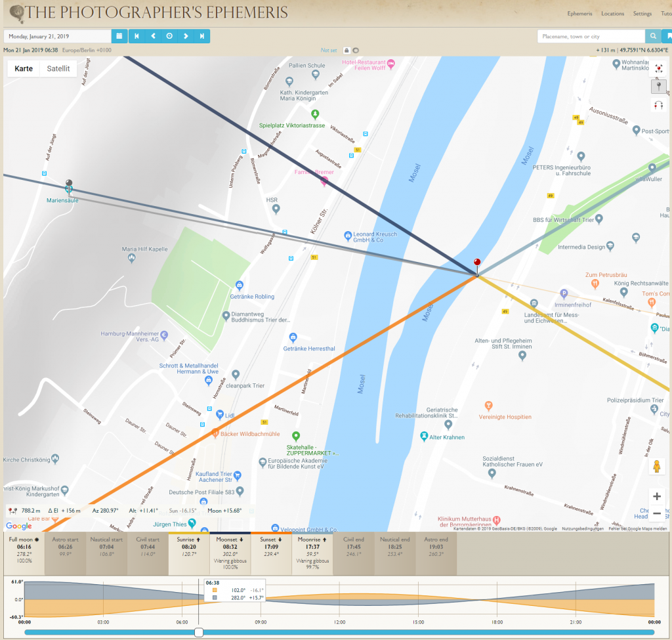Select the Civil start 07:44 event tile
The image size is (672, 640).
point(148,553)
